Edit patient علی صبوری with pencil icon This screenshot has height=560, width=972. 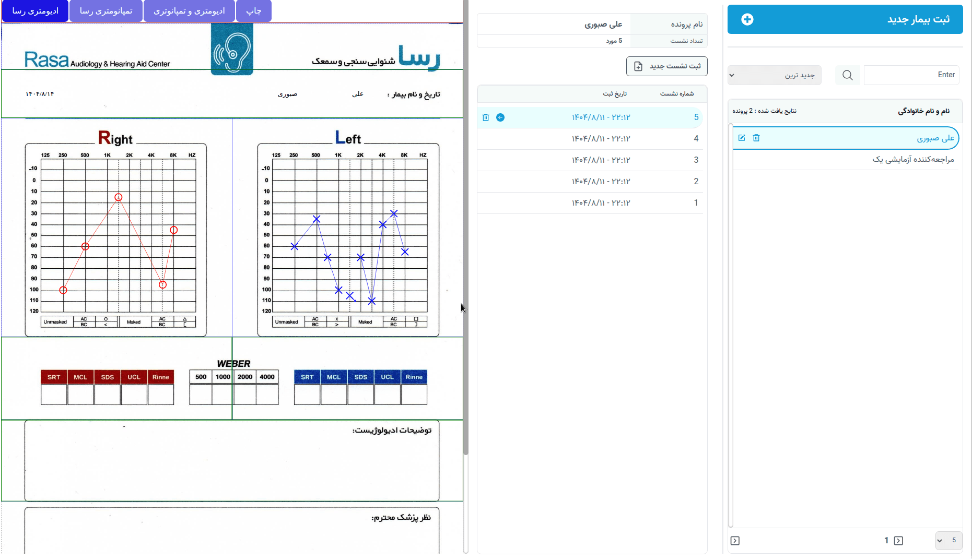[742, 138]
